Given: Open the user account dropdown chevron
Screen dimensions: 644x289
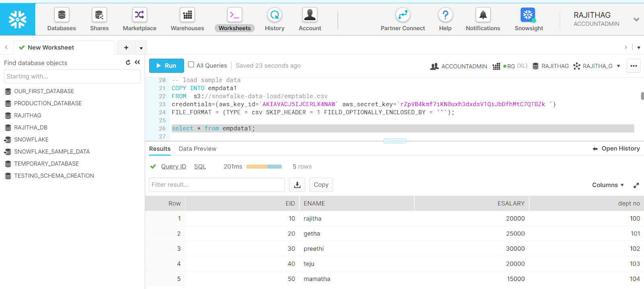Looking at the screenshot, I should click(636, 19).
